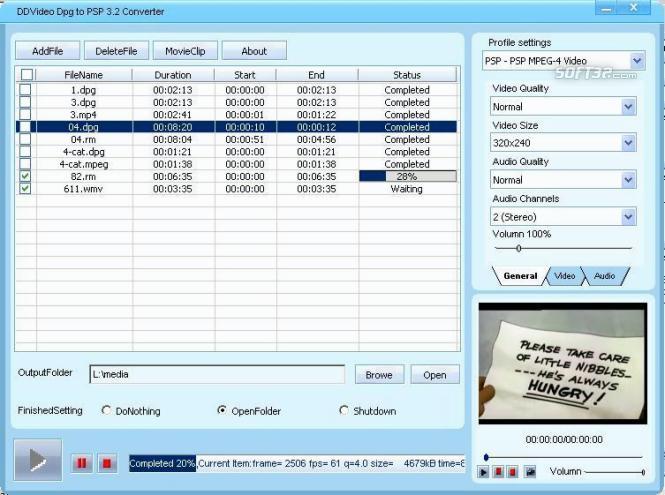Click the 28% progress cell for 82.rm
This screenshot has height=495, width=665.
coord(408,176)
